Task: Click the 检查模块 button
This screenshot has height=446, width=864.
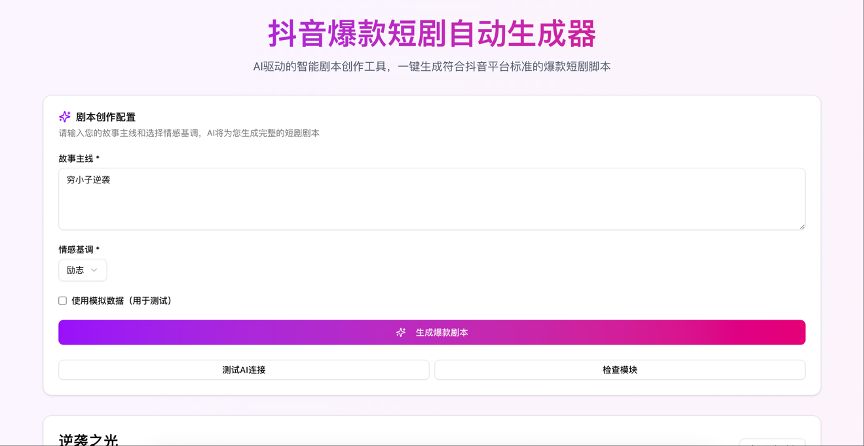Action: [620, 370]
